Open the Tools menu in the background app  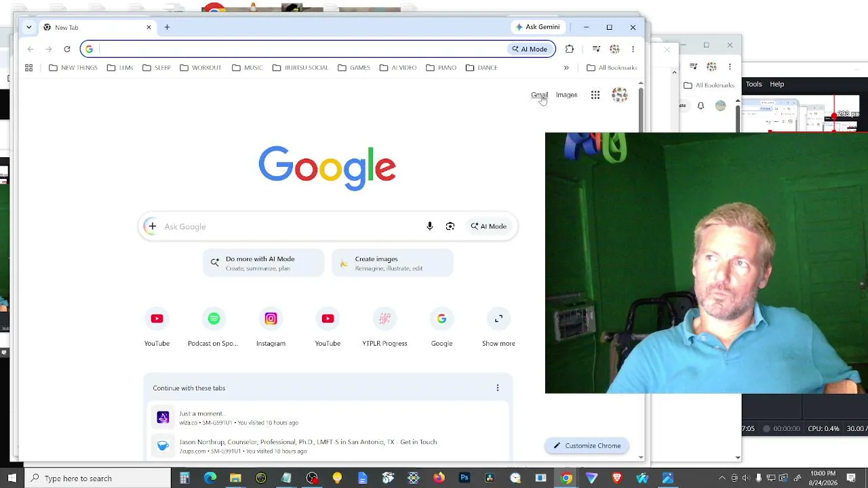coord(753,84)
